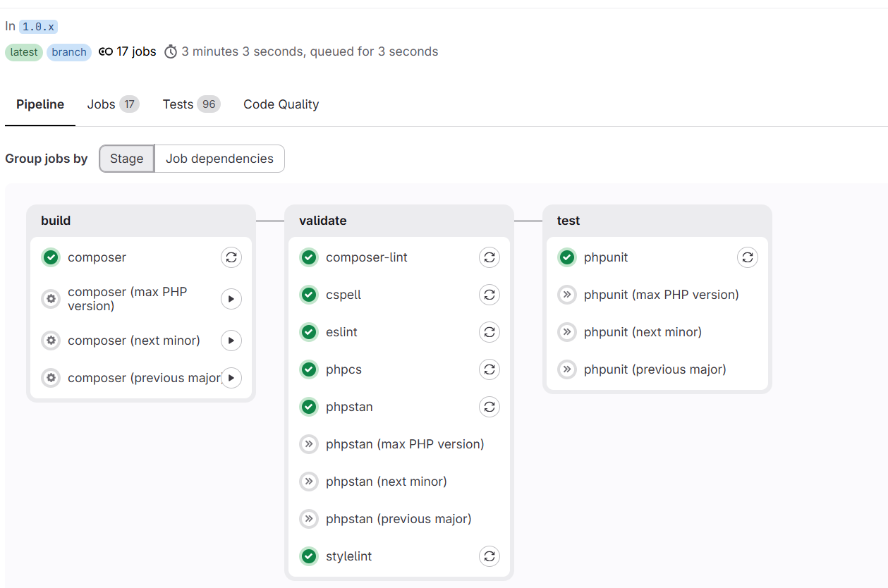Switch to the Jobs tab

click(113, 104)
